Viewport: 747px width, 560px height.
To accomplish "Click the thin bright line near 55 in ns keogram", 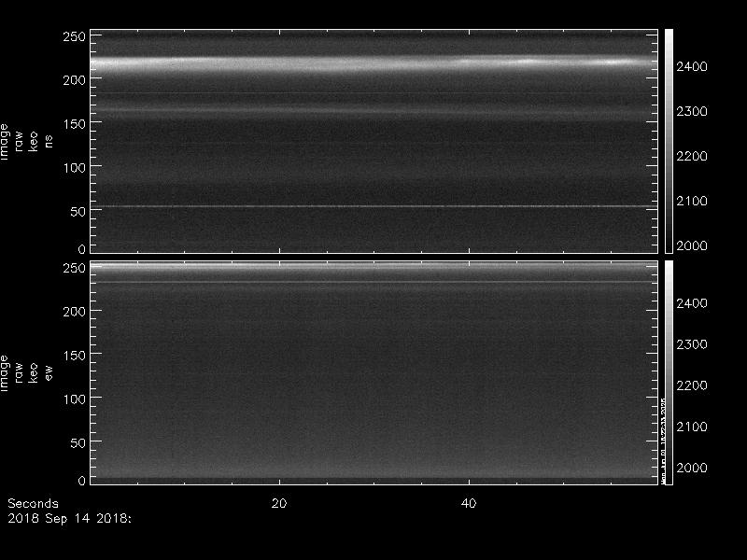I will (374, 206).
